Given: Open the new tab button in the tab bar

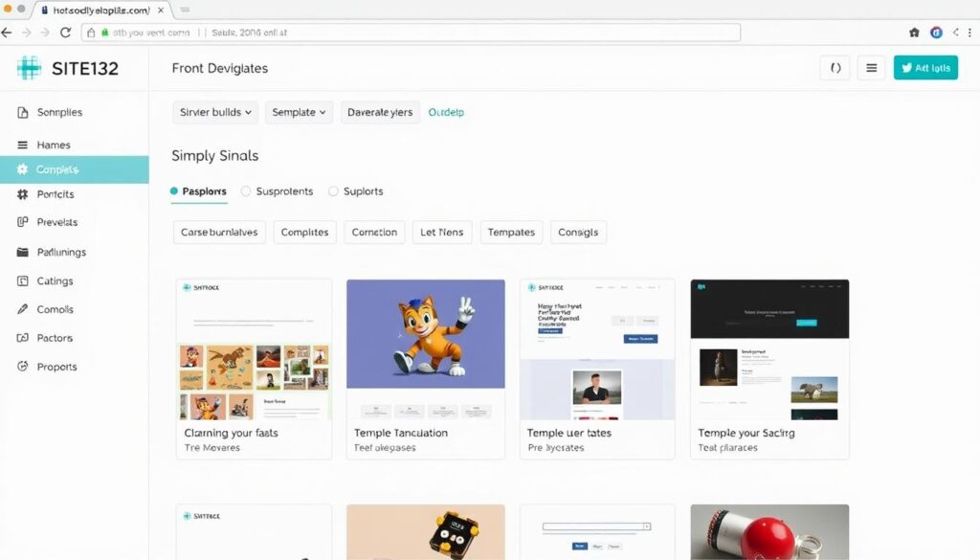Looking at the screenshot, I should [185, 10].
